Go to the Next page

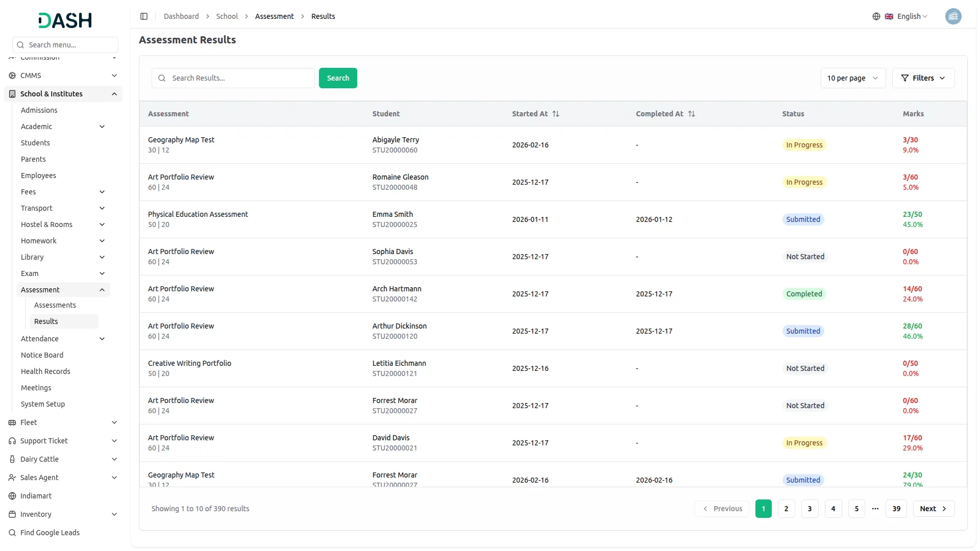click(934, 509)
